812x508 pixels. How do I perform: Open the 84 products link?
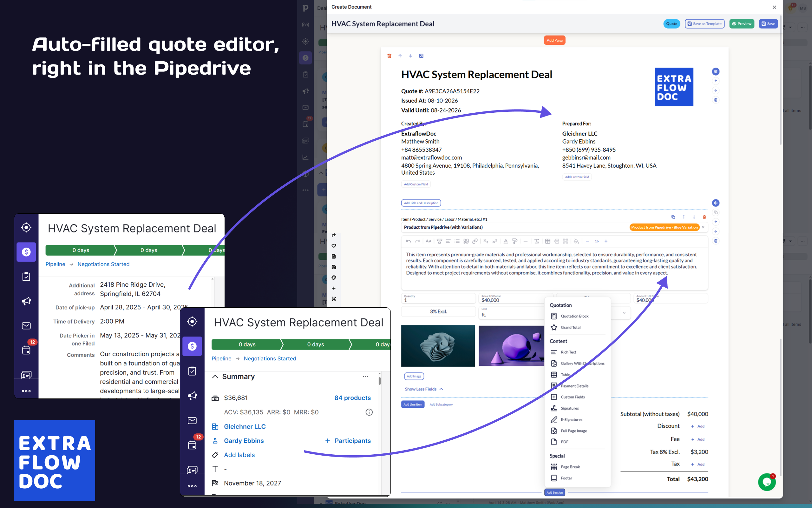(x=352, y=398)
